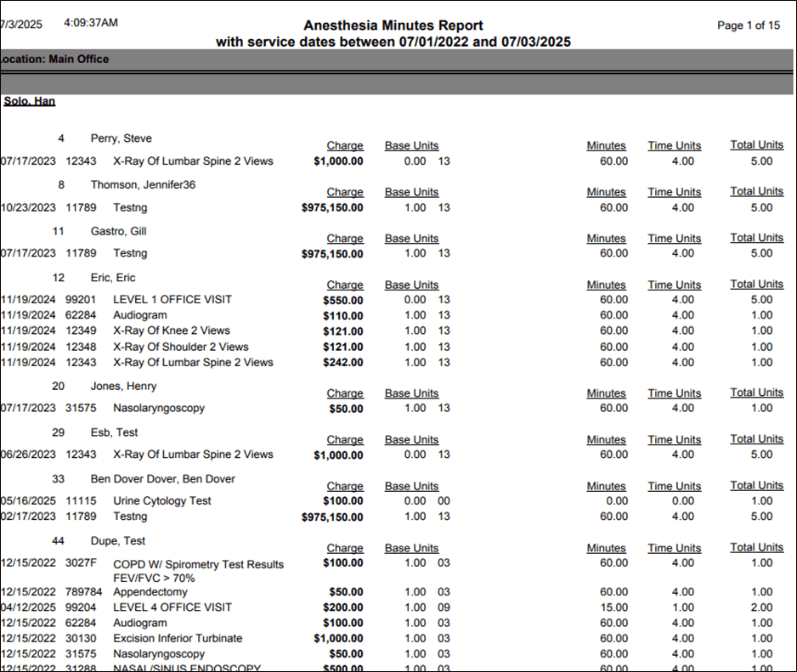Click patient name Jones, Henry
797x672 pixels.
pyautogui.click(x=124, y=386)
